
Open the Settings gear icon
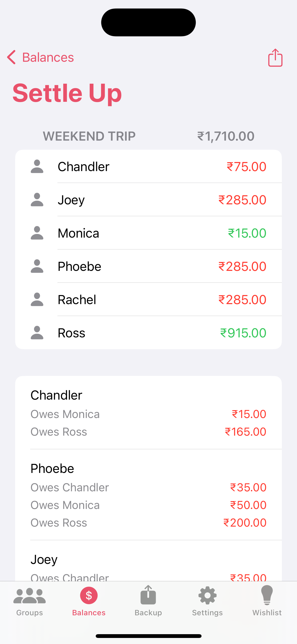[207, 596]
